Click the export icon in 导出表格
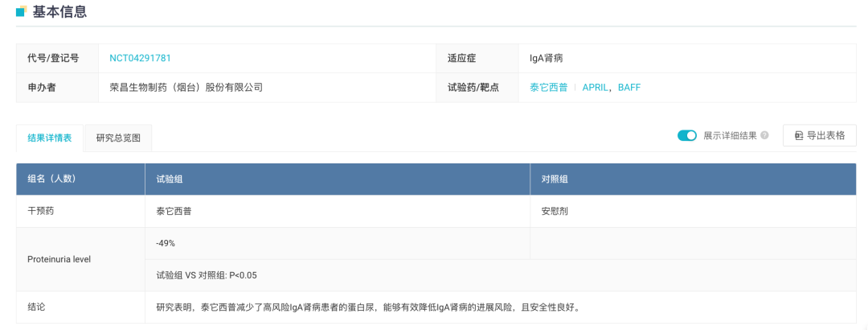The height and width of the screenshot is (330, 868). click(798, 135)
